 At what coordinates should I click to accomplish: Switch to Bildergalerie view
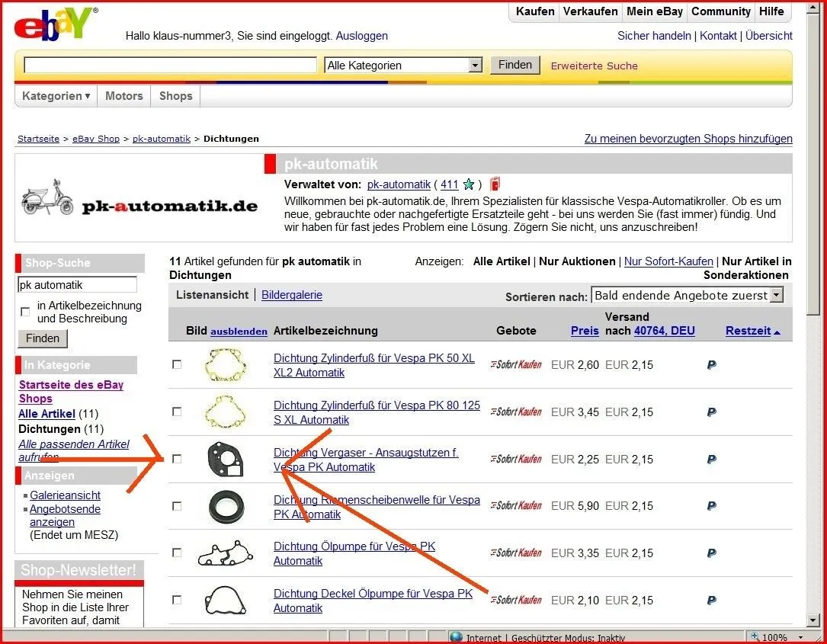(x=291, y=295)
